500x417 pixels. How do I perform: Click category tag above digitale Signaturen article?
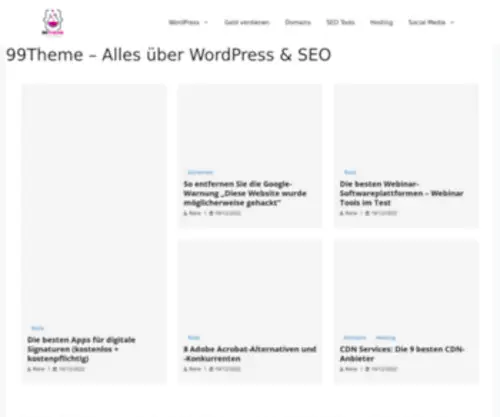coord(38,328)
